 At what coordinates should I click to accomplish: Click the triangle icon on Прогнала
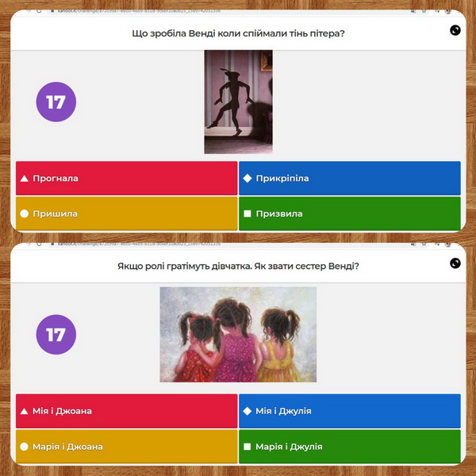(x=25, y=178)
